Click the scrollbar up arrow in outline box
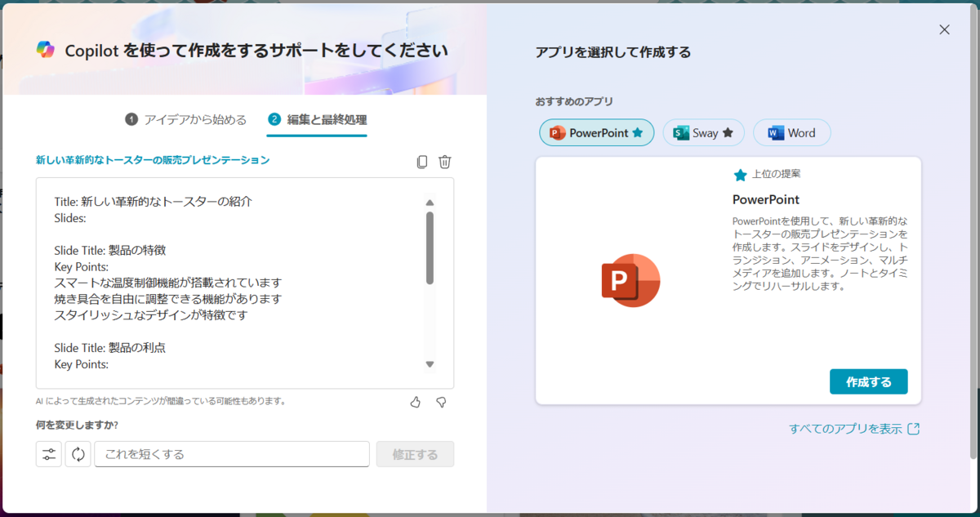The height and width of the screenshot is (517, 980). point(430,203)
